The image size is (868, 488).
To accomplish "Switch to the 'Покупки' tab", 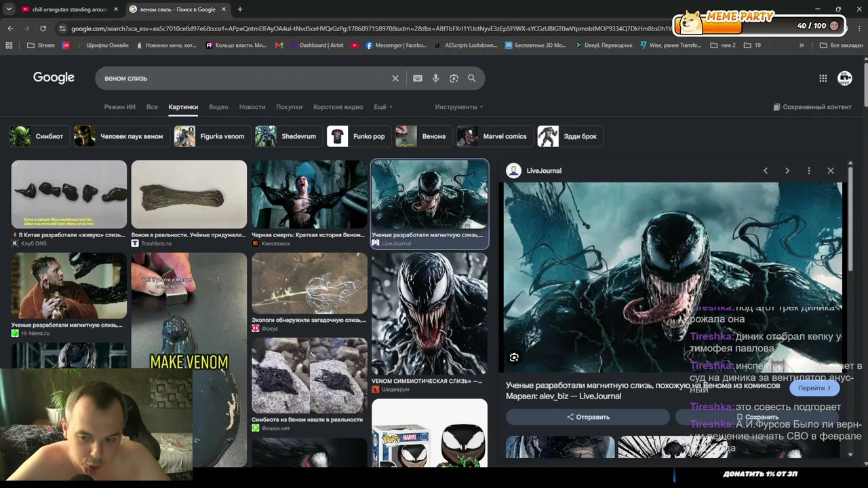I will pyautogui.click(x=290, y=107).
